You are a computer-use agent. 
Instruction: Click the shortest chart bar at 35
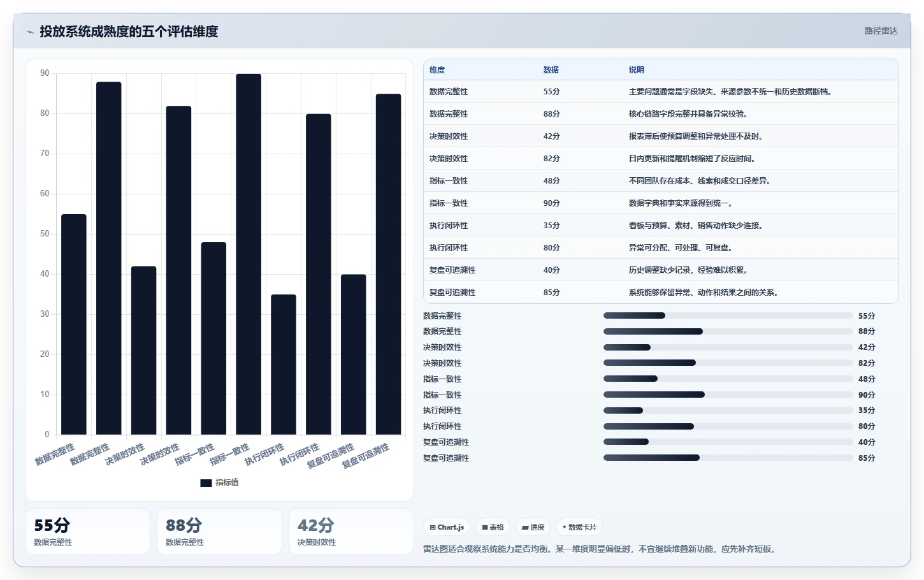284,365
